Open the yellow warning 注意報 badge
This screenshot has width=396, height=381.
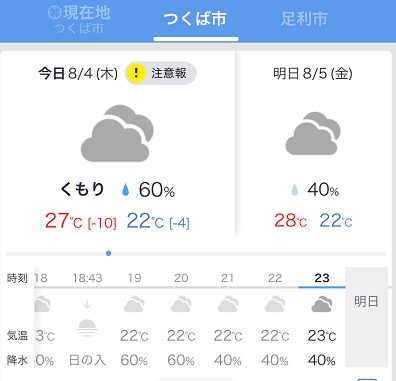click(161, 73)
